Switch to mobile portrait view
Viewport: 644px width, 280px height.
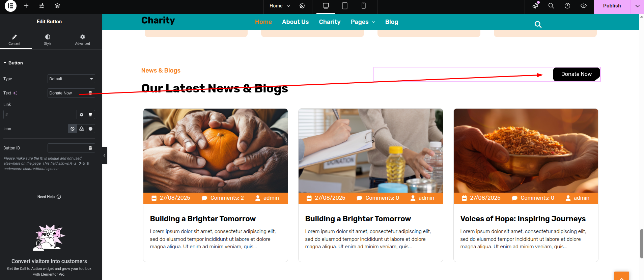pos(364,6)
